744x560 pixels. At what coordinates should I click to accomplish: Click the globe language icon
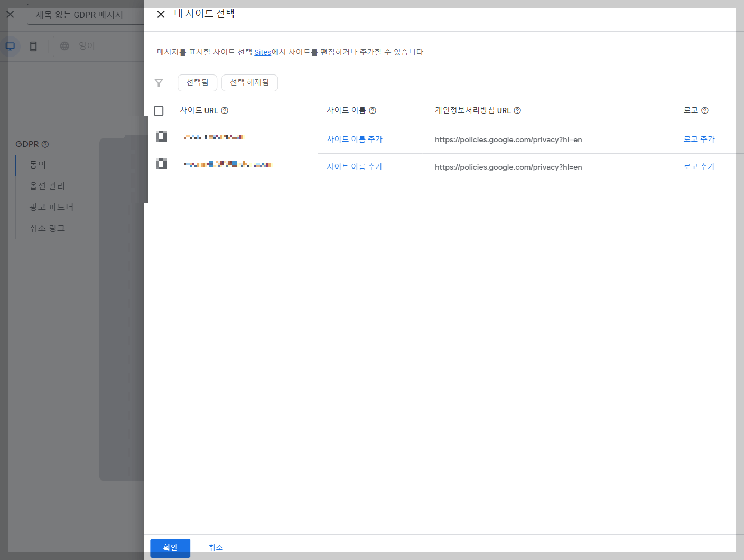pyautogui.click(x=64, y=46)
